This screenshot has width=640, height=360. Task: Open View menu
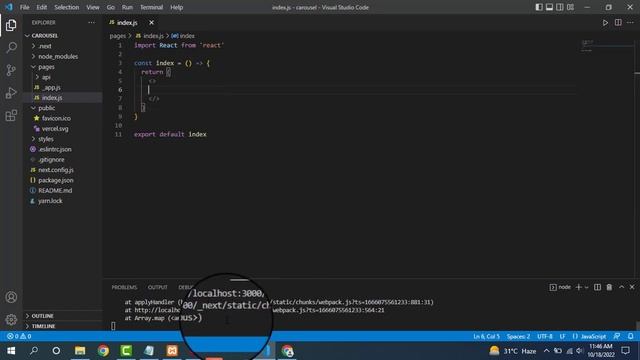coord(93,7)
